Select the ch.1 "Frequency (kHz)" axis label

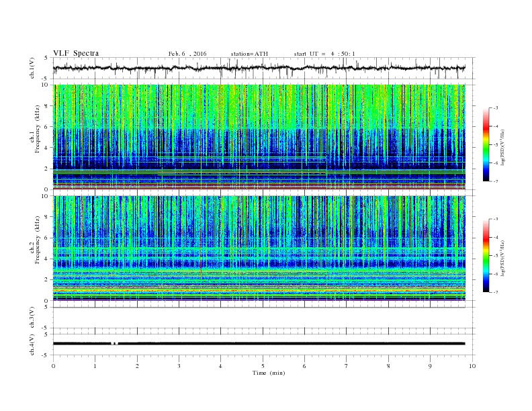(38, 129)
